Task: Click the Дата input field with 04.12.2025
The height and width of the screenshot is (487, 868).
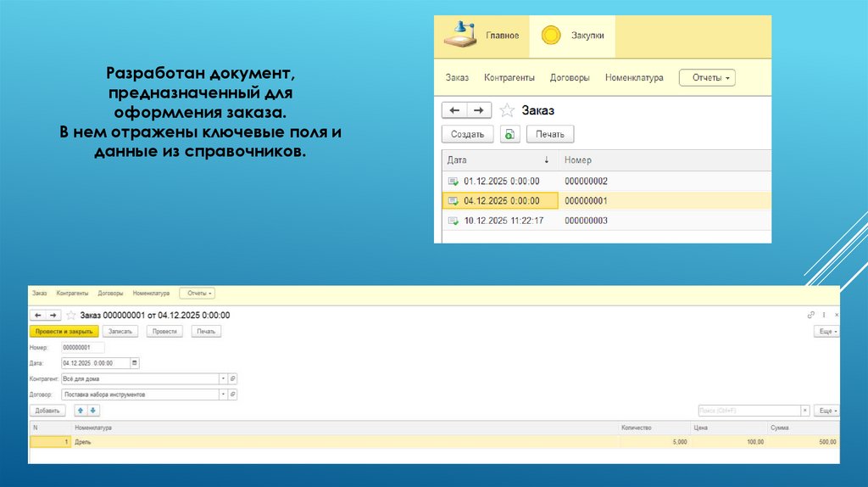Action: click(x=95, y=363)
